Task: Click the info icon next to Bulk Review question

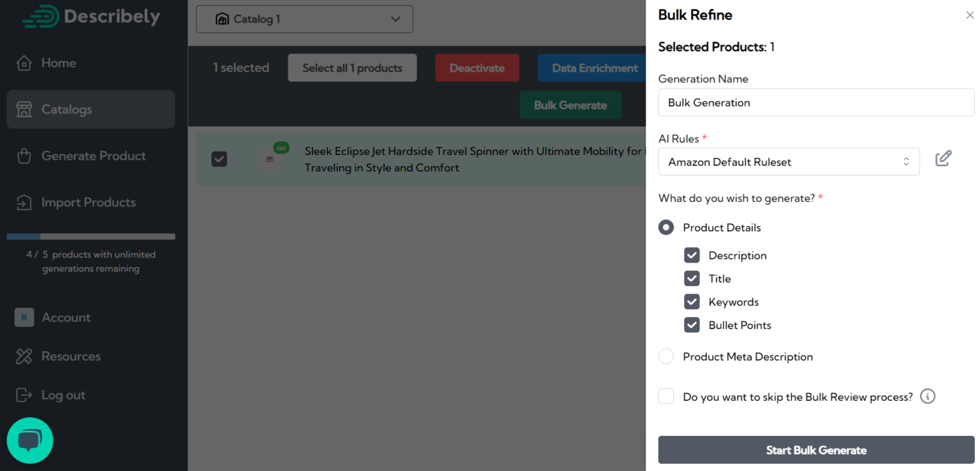Action: [927, 396]
